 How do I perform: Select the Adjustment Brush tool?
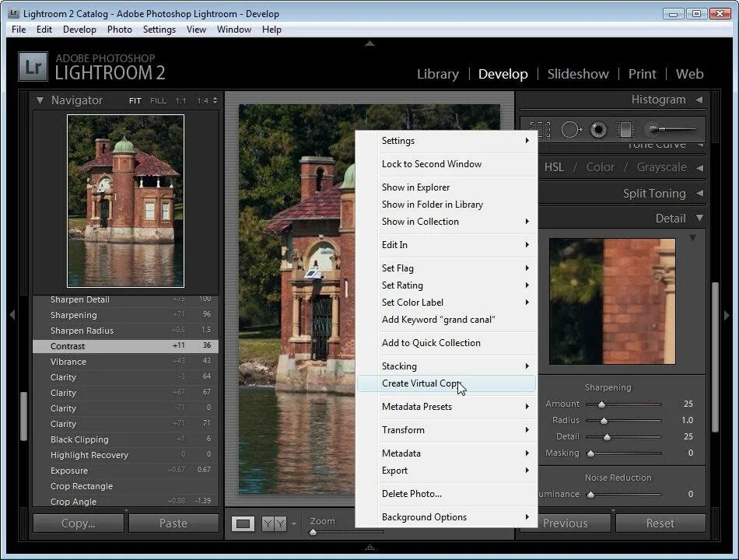pyautogui.click(x=673, y=128)
